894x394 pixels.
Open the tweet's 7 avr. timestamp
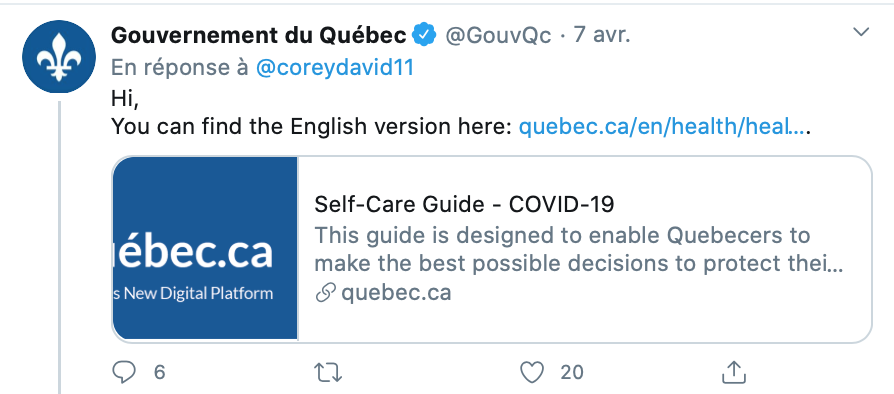[x=602, y=35]
